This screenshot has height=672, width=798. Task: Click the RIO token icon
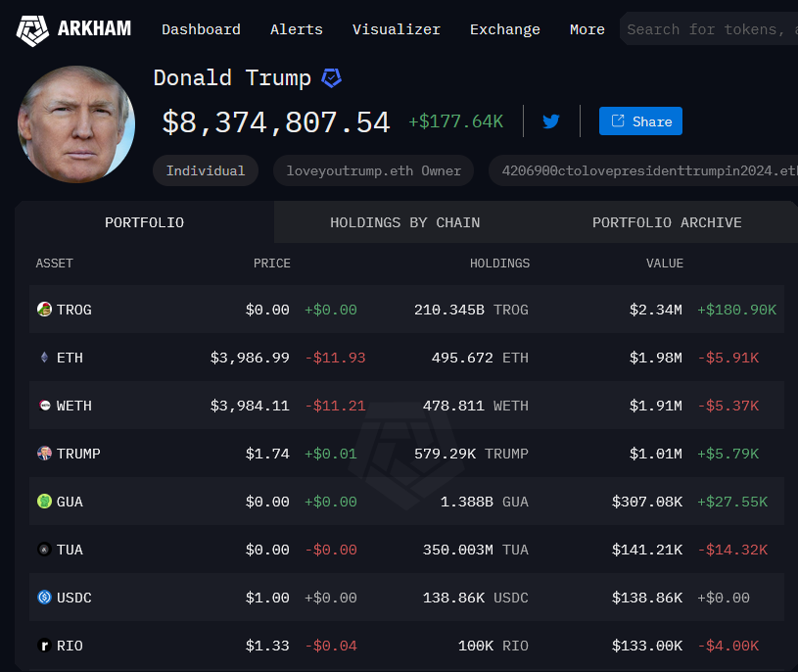(x=44, y=646)
